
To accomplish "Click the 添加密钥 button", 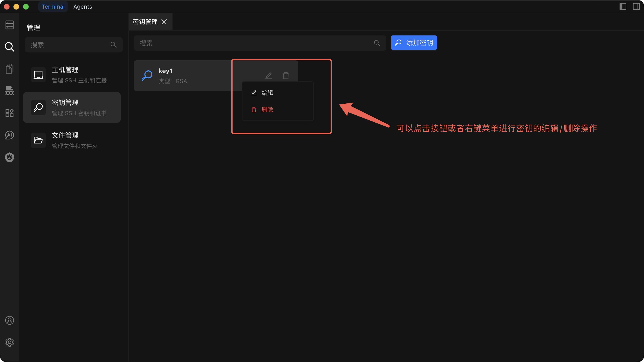I will pos(414,43).
